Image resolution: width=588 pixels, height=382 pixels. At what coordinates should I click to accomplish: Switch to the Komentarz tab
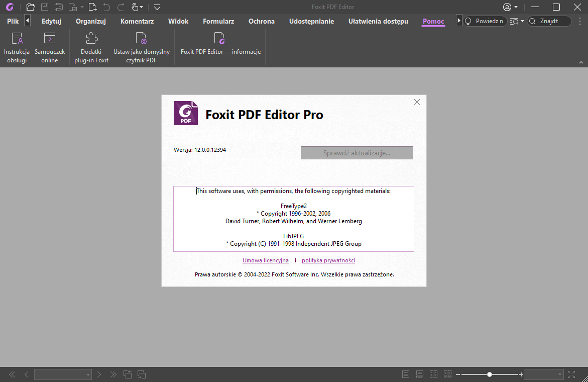(x=137, y=22)
